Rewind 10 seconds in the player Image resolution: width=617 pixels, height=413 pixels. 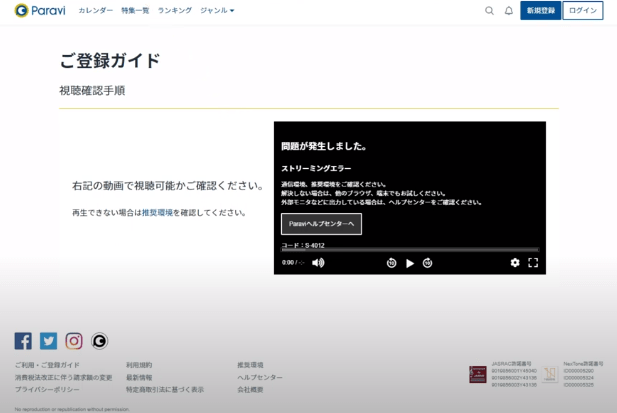[x=392, y=263]
